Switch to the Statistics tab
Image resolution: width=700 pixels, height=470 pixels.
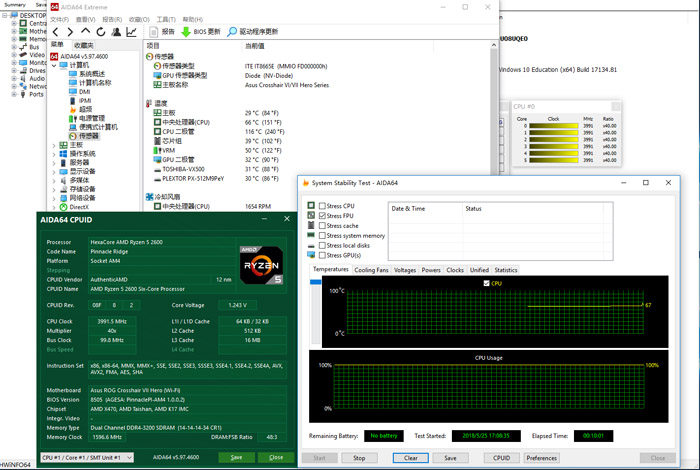[x=506, y=270]
